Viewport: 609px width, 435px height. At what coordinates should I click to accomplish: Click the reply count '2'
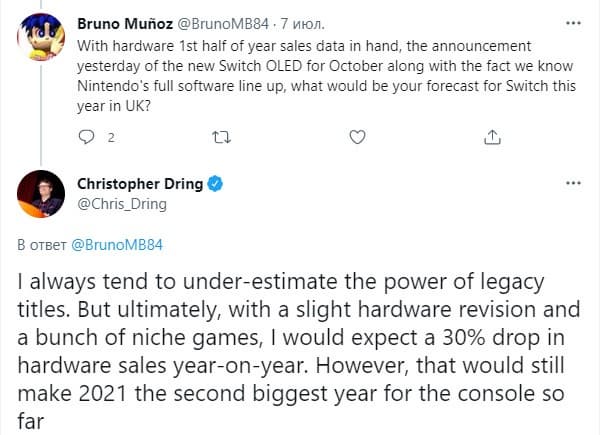click(x=112, y=135)
